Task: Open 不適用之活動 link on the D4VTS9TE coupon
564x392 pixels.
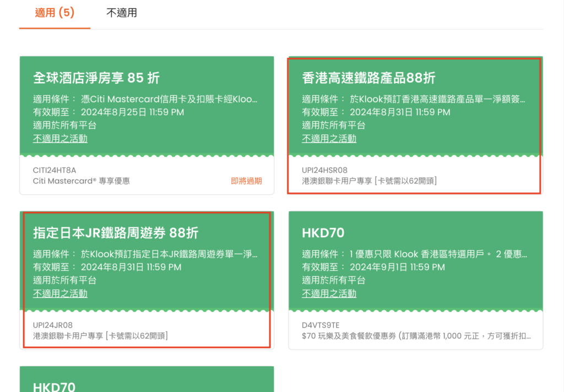Action: tap(329, 293)
